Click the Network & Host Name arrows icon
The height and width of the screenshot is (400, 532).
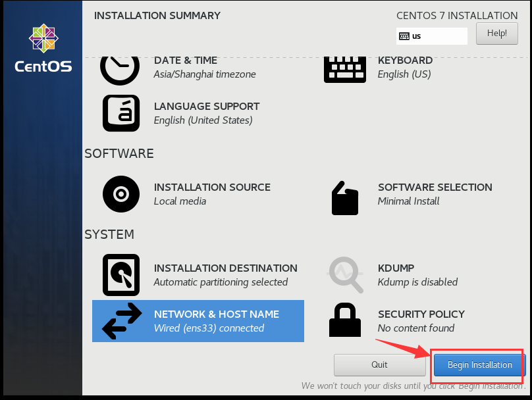(120, 321)
